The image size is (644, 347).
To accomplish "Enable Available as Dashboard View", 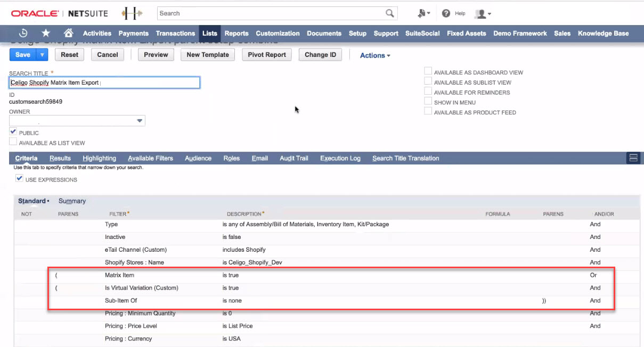I will pyautogui.click(x=428, y=71).
